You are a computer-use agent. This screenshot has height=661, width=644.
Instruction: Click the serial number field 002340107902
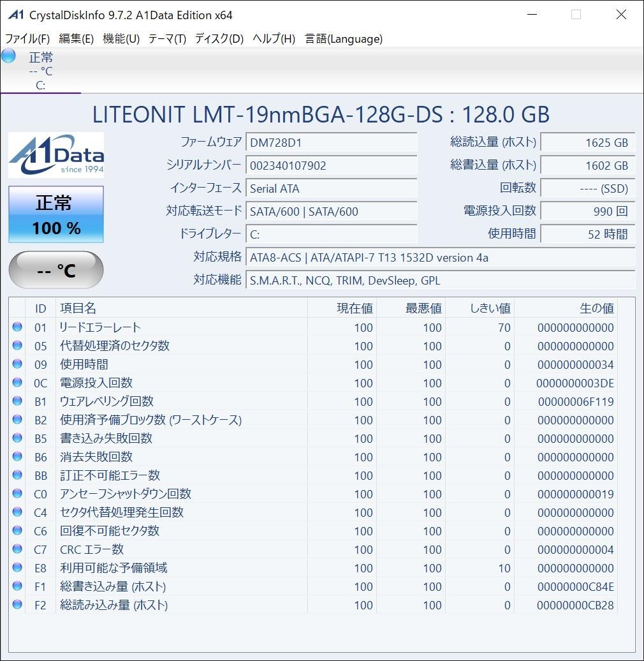[332, 165]
